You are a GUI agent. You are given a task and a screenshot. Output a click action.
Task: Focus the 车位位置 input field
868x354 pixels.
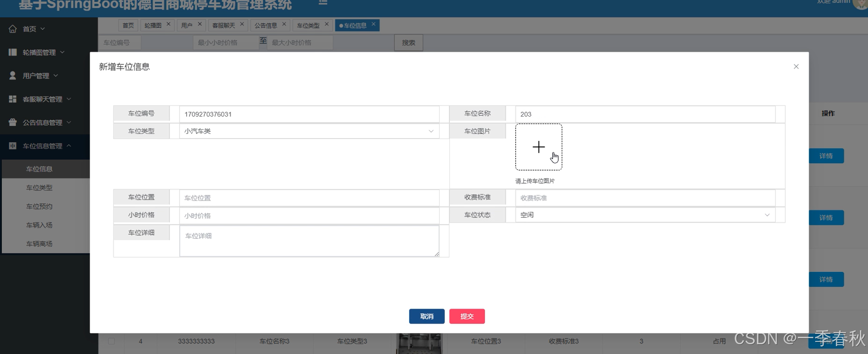[309, 198]
